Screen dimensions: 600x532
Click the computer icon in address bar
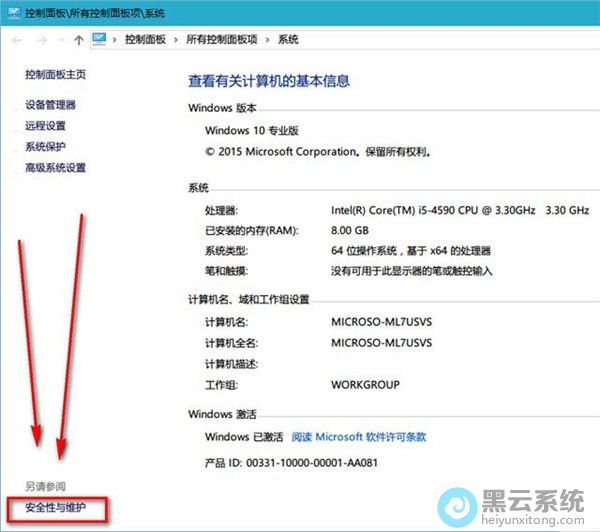coord(99,39)
